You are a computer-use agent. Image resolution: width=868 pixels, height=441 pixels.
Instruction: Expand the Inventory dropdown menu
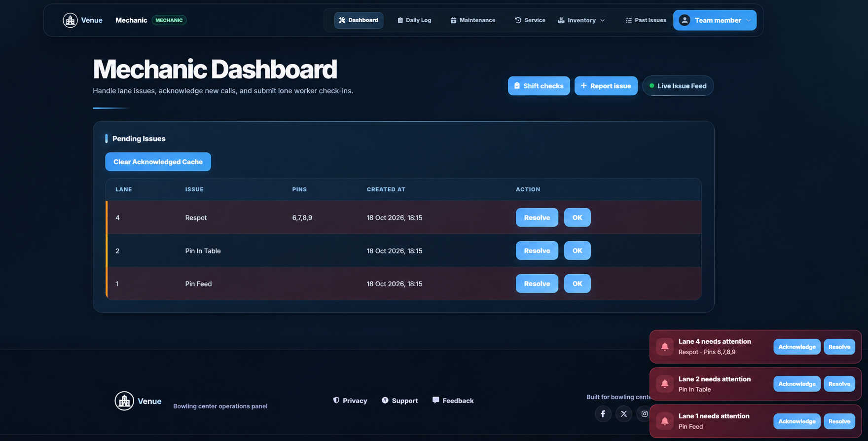[581, 20]
